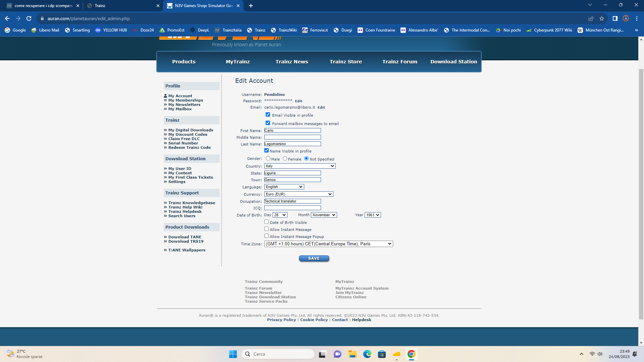Open DeepL bookmark

pos(200,30)
